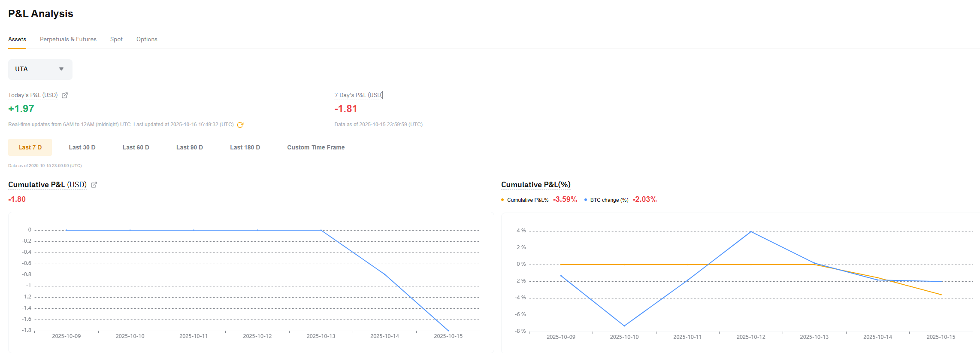Toggle the Cumulative P&L% legend dot

502,200
